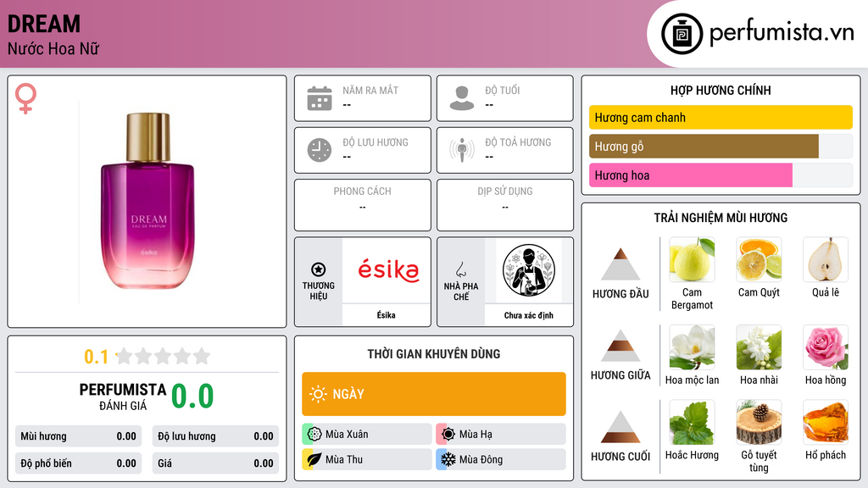Click the Hợp hương chính heading
The height and width of the screenshot is (488, 868).
tap(721, 90)
